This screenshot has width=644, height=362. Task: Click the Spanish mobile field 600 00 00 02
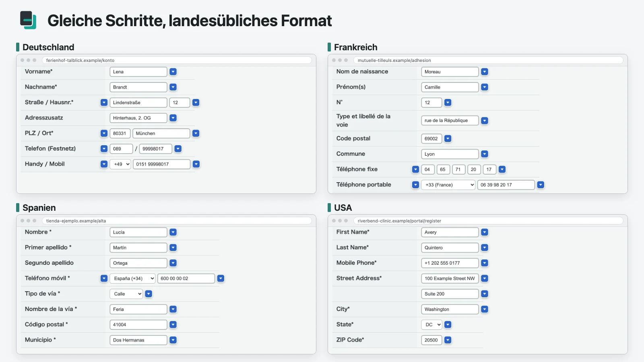click(x=186, y=278)
